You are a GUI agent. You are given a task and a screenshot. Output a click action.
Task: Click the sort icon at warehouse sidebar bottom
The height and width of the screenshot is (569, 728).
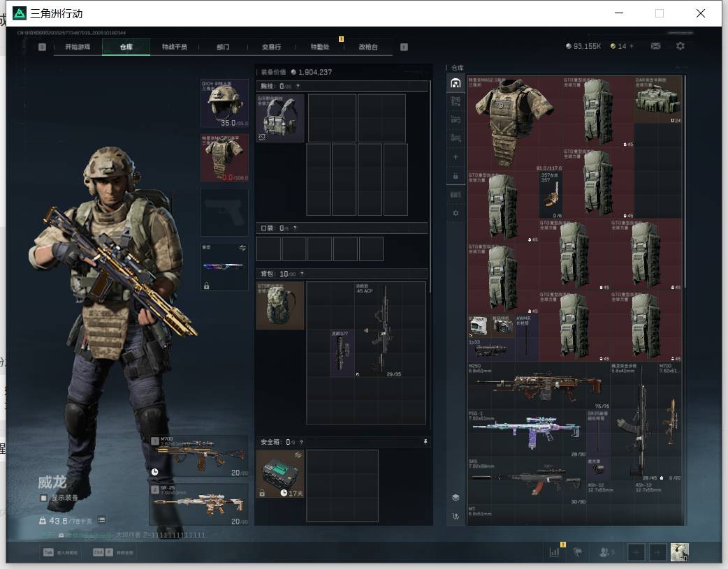click(x=456, y=516)
